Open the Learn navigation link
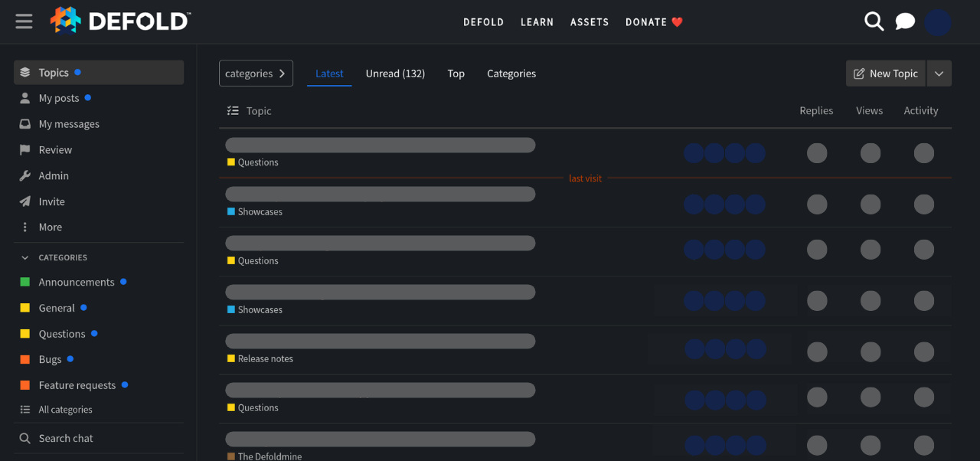 (x=537, y=22)
